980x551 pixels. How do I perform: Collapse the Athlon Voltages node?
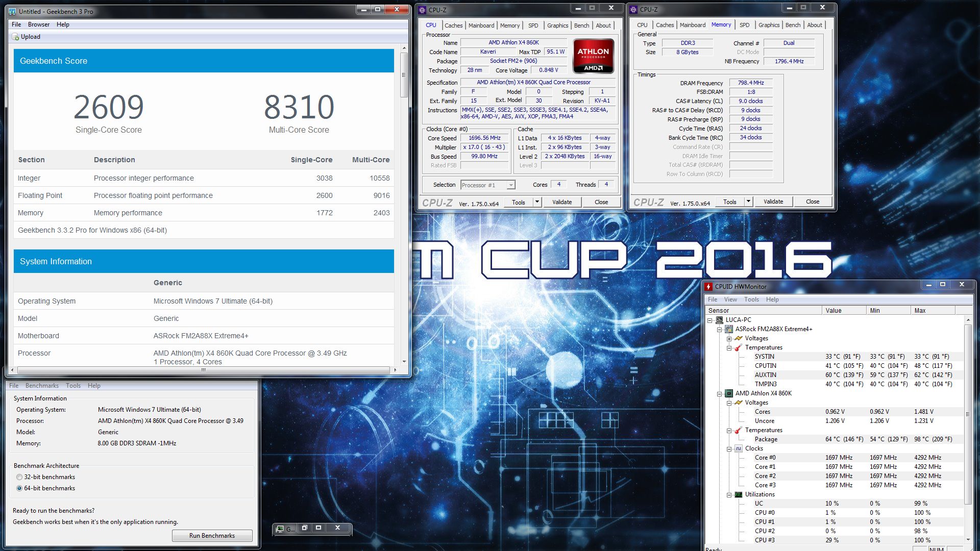(x=729, y=403)
